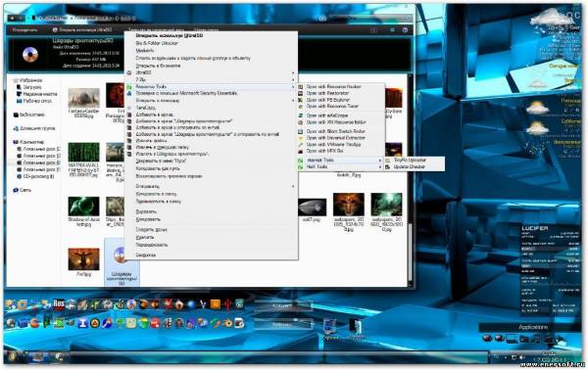Click the eXeScope icon in submenu
The width and height of the screenshot is (588, 370).
coord(301,116)
